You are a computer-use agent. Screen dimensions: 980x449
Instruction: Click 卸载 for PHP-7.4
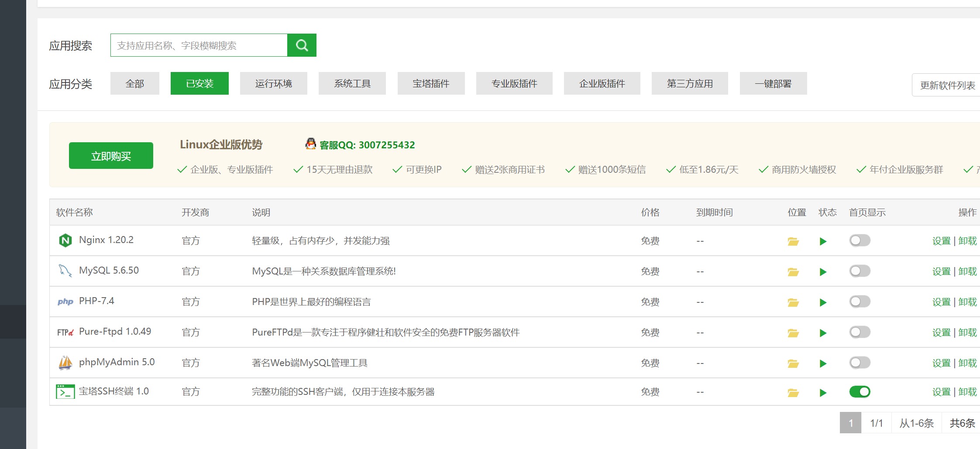pos(967,302)
